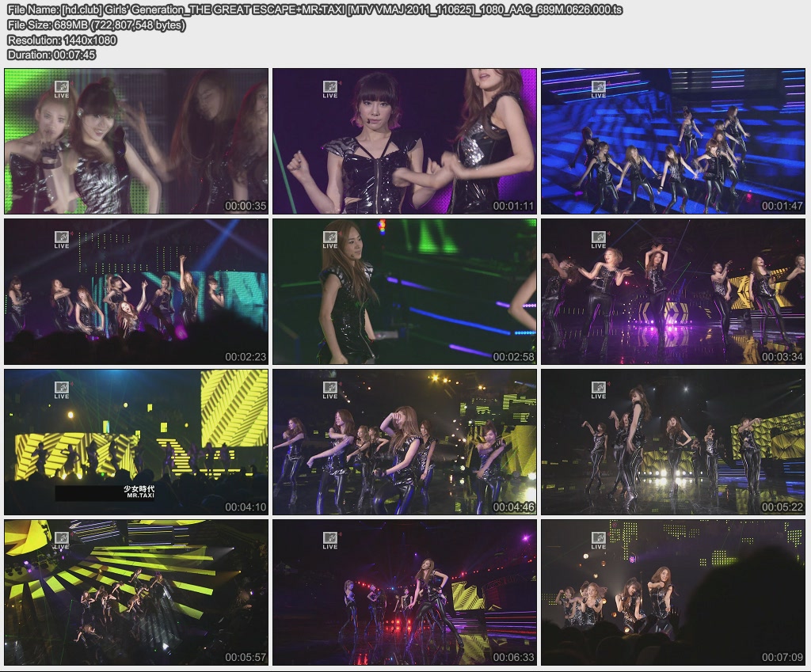The height and width of the screenshot is (672, 811).
Task: Open the thumbnail timestamped 00:02:23
Action: coord(136,291)
